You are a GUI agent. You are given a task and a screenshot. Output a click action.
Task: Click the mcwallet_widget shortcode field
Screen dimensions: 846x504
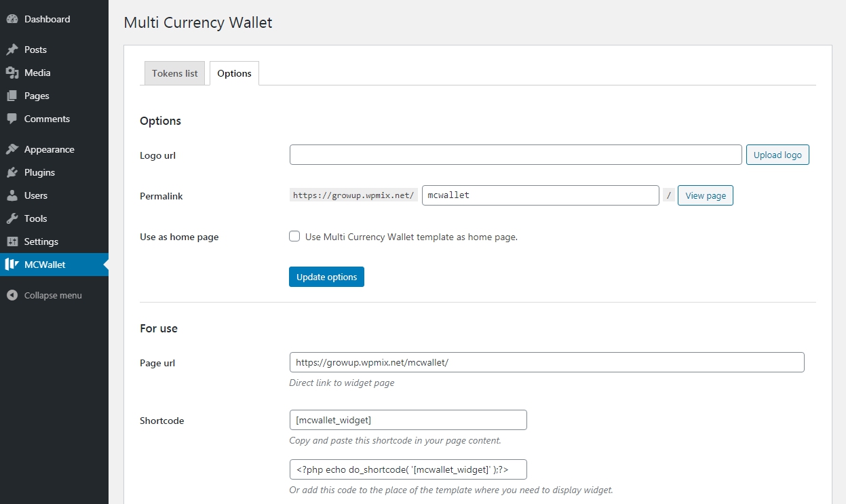coord(408,420)
